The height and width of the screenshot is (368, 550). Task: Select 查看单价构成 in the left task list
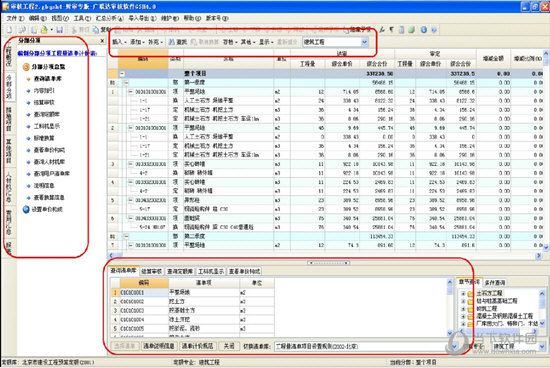click(x=49, y=150)
